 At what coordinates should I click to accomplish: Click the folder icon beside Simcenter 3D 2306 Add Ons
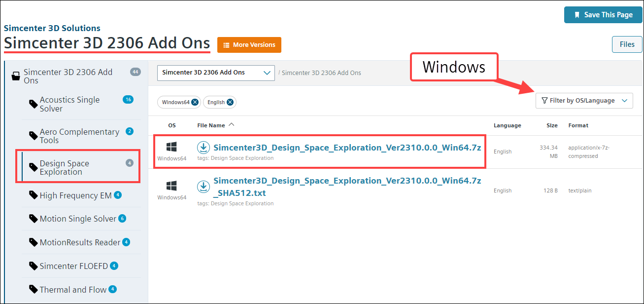coord(16,76)
